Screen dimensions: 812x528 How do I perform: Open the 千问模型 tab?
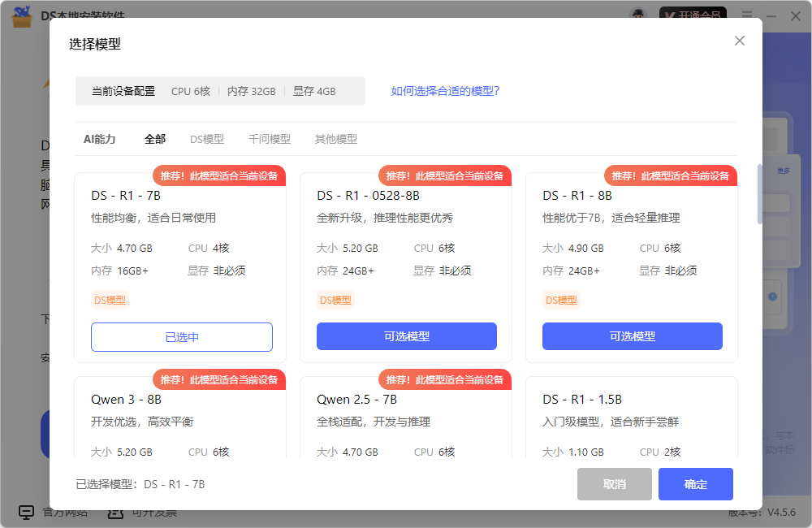(x=269, y=139)
